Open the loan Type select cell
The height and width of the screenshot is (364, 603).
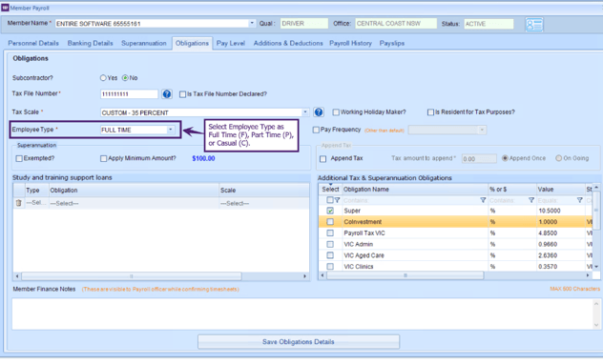[x=37, y=203]
